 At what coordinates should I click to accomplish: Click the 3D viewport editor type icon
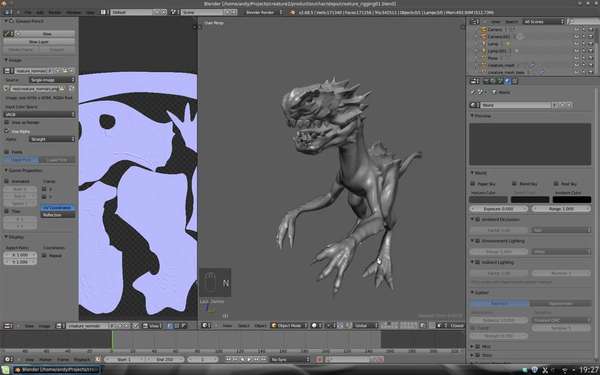206,326
